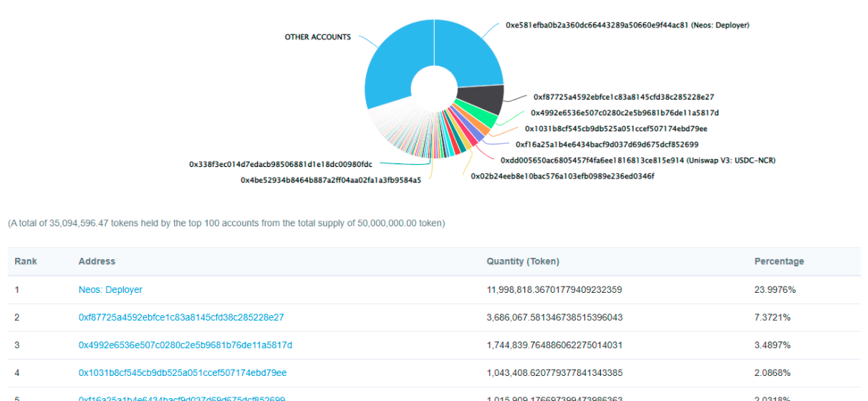Screen dimensions: 868x401
Task: Click the OTHER ACCOUNTS chart label
Action: point(317,37)
